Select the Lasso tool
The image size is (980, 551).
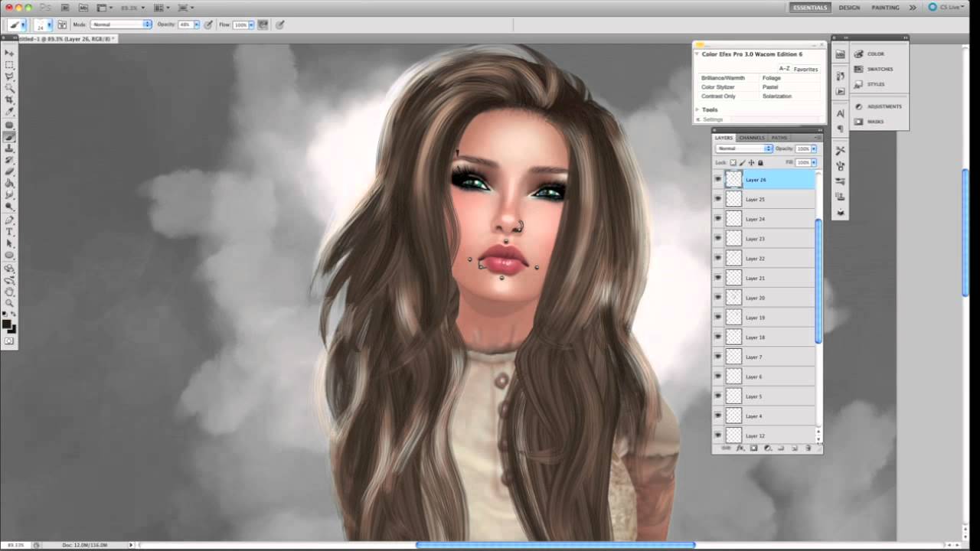tap(9, 77)
